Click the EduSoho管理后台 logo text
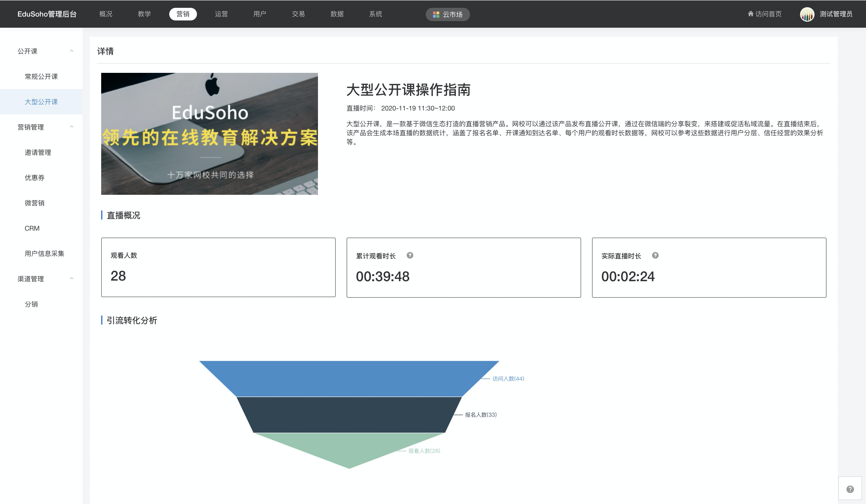Screen dimensions: 866x504 click(x=47, y=14)
